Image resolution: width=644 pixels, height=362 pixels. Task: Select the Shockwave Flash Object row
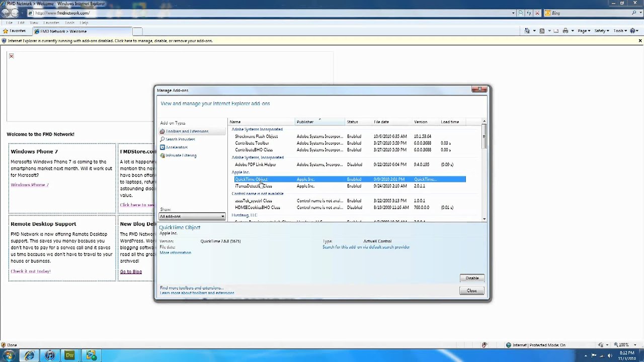[350, 136]
